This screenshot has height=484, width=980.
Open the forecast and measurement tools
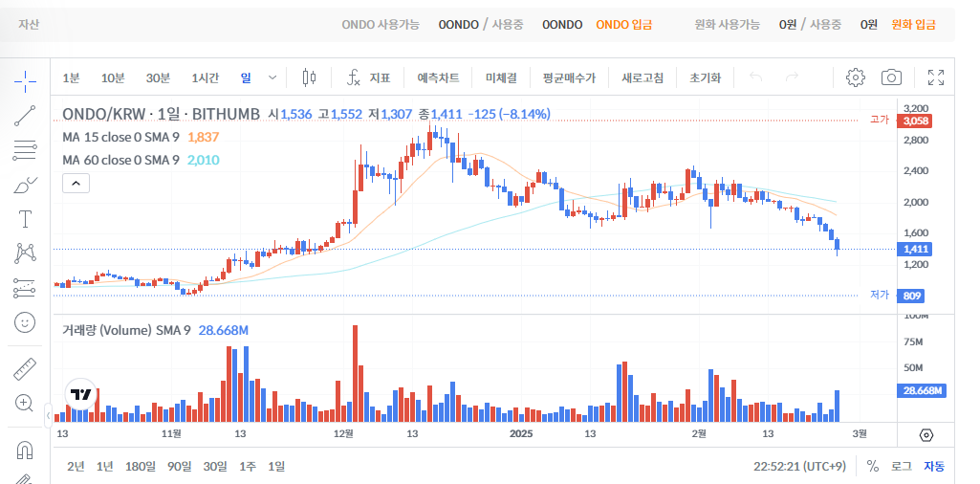25,288
